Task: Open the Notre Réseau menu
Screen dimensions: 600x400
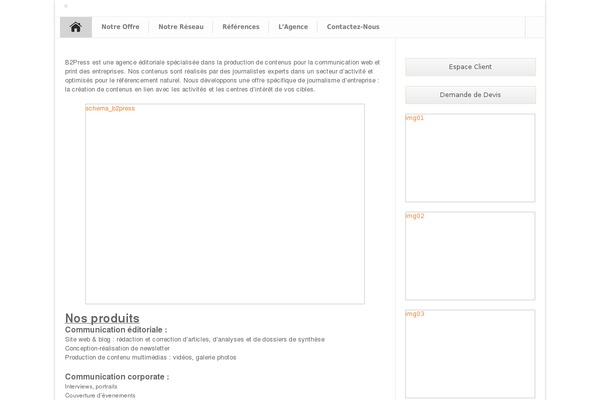Action: click(x=181, y=27)
